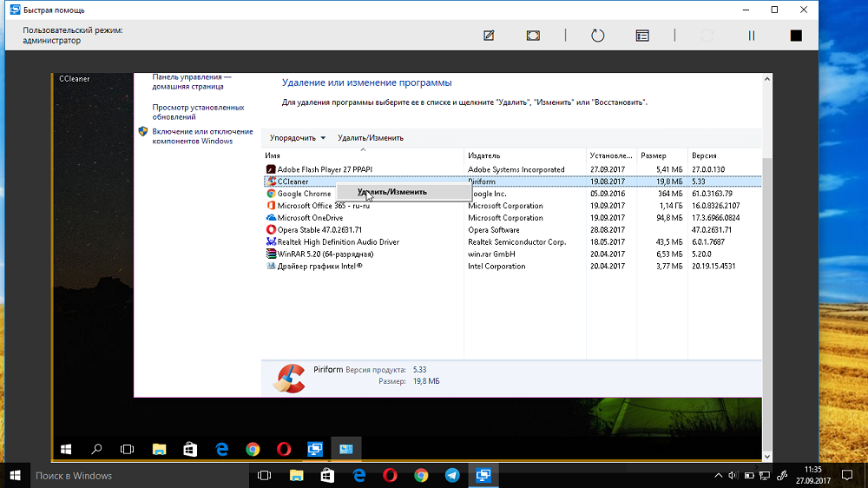Click the annotate pencil icon in Quick Assist toolbar
The width and height of the screenshot is (868, 488).
click(489, 36)
